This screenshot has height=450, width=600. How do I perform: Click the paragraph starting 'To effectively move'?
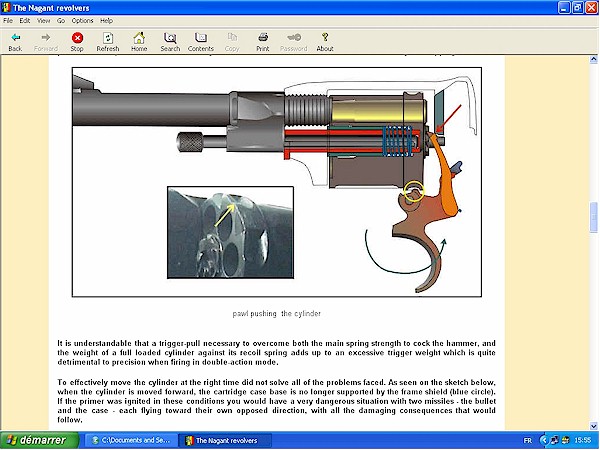pos(276,401)
